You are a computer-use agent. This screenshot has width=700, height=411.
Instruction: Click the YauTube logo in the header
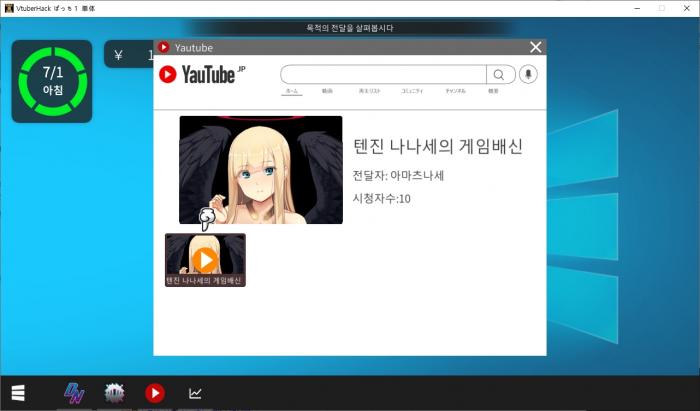click(x=202, y=74)
